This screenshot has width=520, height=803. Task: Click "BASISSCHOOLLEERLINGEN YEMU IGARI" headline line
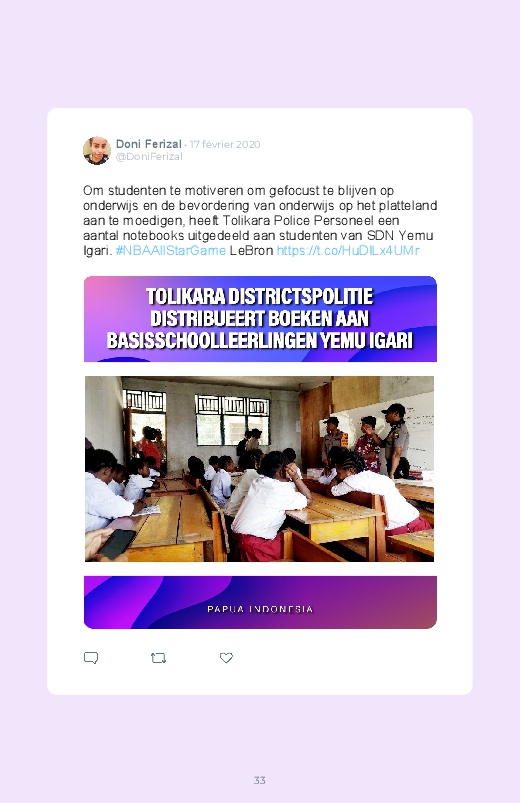tap(260, 341)
